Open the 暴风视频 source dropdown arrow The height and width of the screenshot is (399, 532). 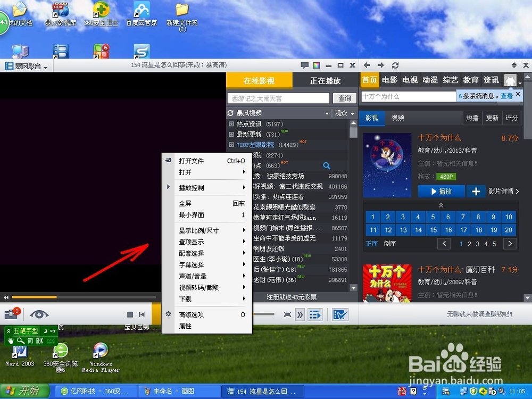click(x=327, y=113)
